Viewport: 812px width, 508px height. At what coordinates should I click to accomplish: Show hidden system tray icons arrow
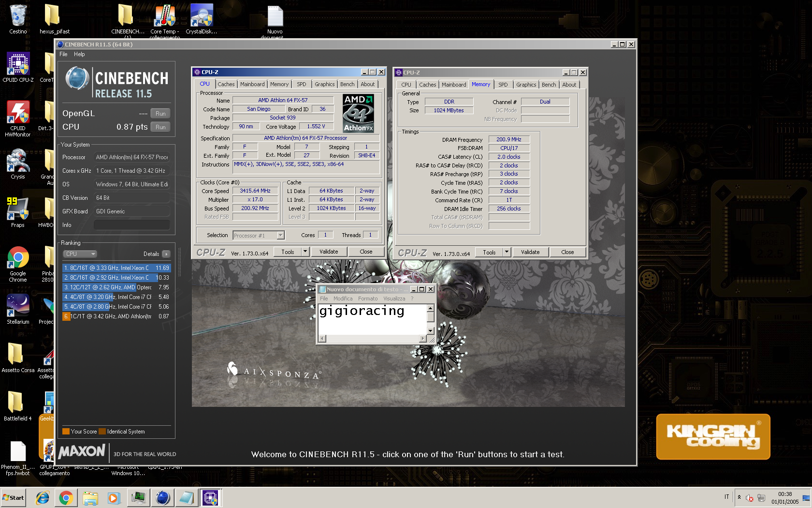pos(739,497)
